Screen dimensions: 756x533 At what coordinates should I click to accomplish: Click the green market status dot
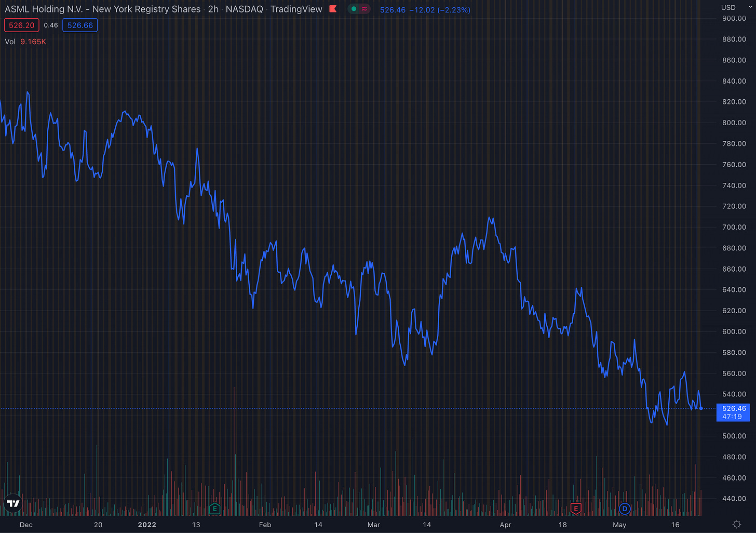[354, 9]
